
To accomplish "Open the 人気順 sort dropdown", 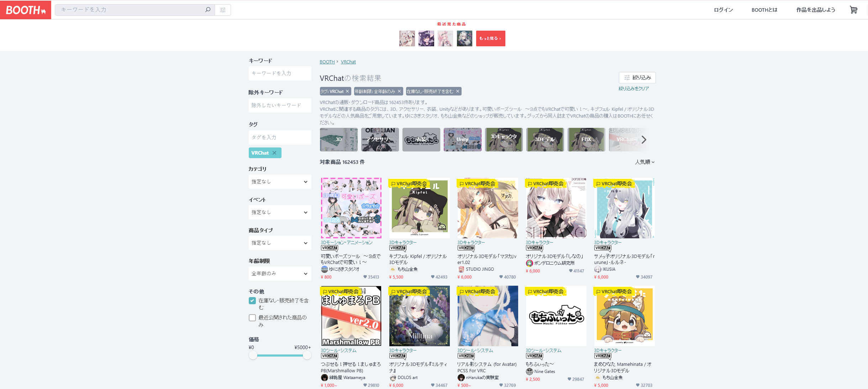I will [645, 162].
